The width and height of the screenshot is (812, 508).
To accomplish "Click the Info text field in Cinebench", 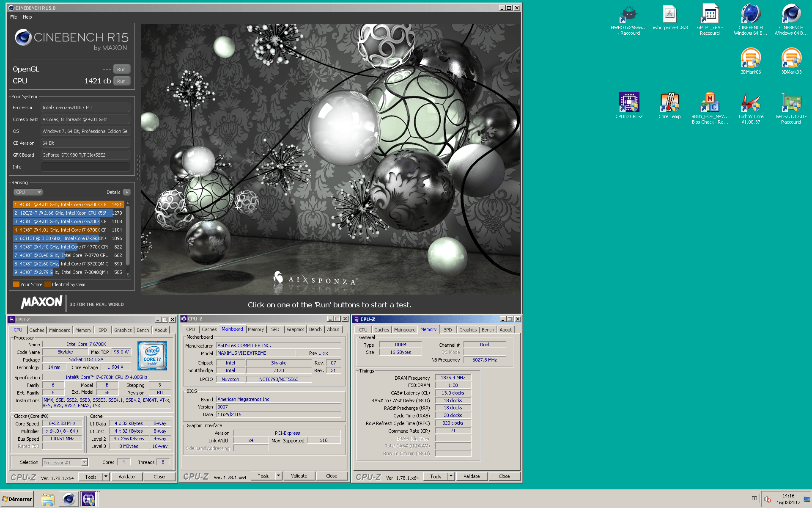I will point(85,167).
